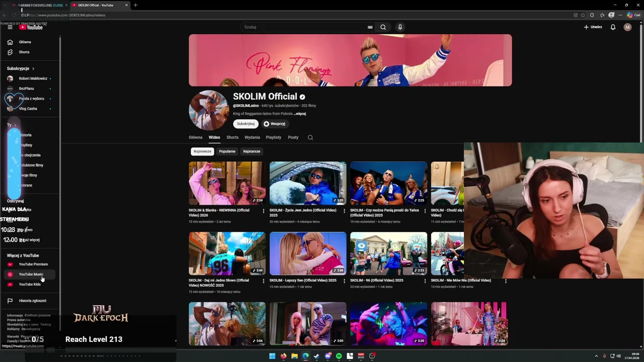Open the Edge profile icon
Screen dimensions: 644x362
pyautogui.click(x=611, y=15)
